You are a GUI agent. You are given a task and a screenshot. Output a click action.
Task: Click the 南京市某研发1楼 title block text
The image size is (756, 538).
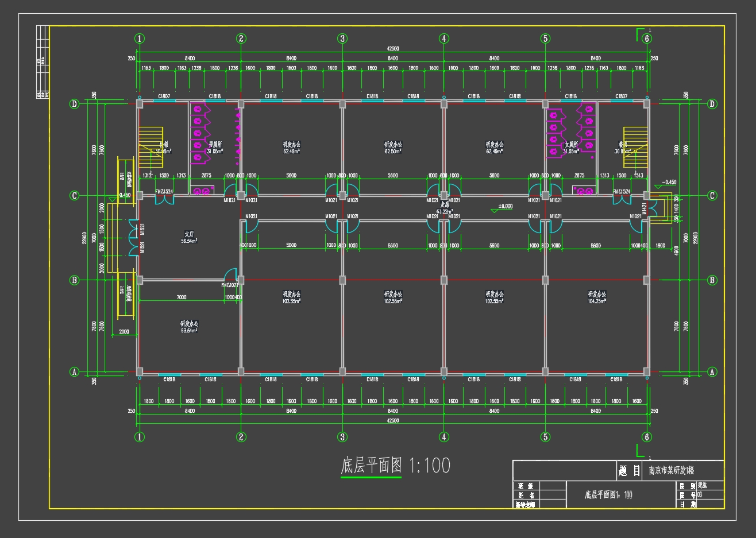pyautogui.click(x=671, y=471)
